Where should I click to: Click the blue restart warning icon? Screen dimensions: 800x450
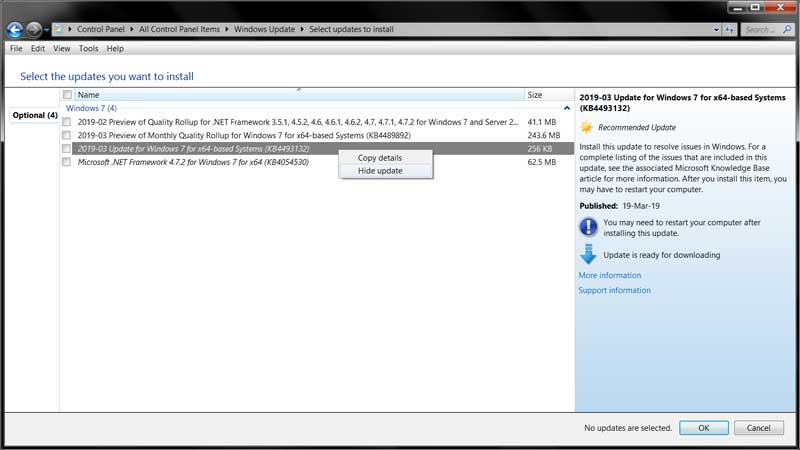[x=588, y=227]
